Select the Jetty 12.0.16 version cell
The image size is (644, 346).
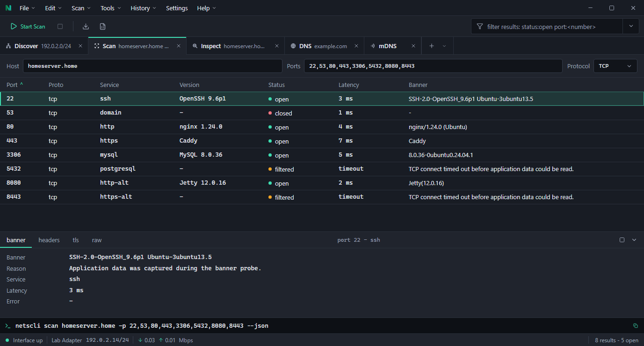click(203, 183)
